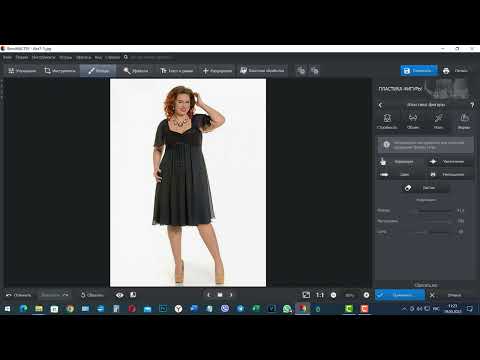Switch to the Retouch brush tab
Viewport: 480px width, 360px height.
98,71
